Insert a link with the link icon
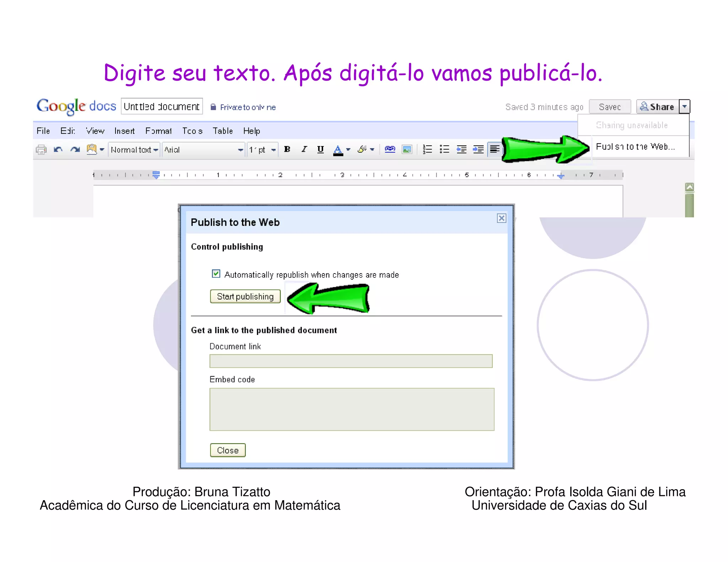 [x=390, y=150]
